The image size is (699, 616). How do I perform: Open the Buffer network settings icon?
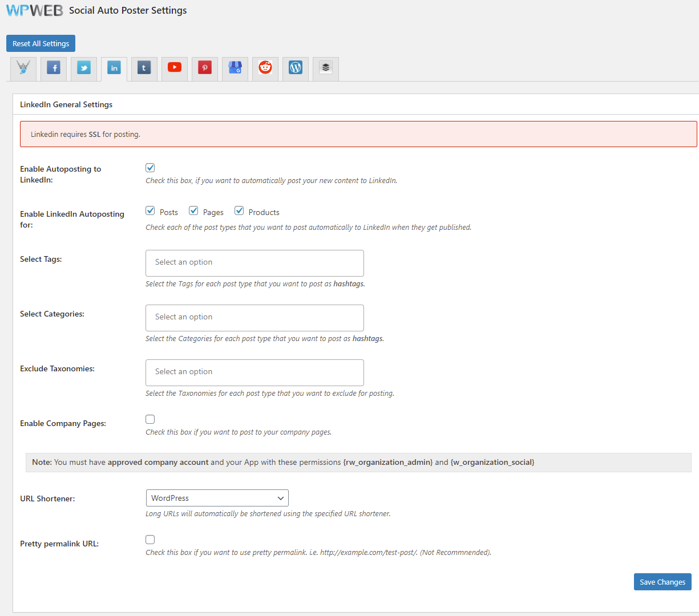click(325, 68)
